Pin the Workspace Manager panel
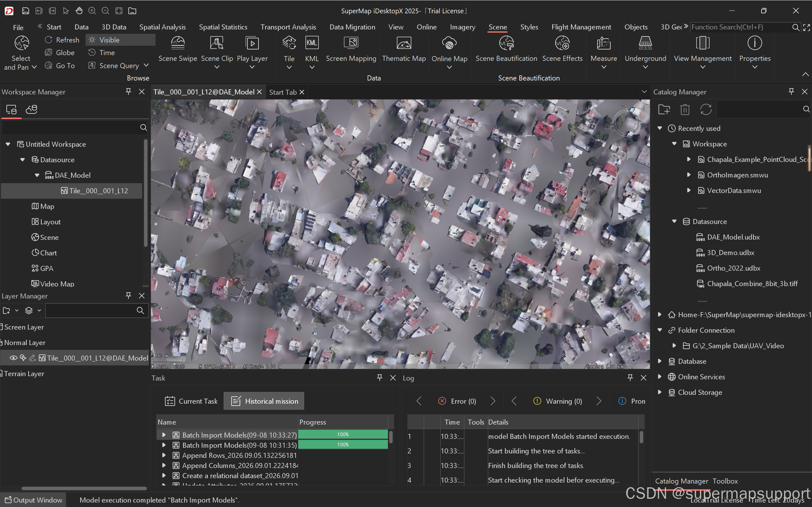 [128, 92]
